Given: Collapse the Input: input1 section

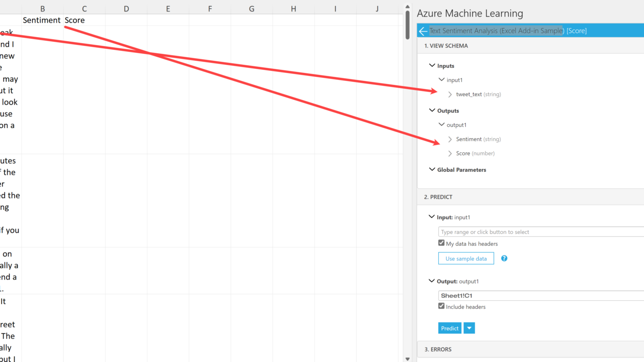Looking at the screenshot, I should click(432, 217).
